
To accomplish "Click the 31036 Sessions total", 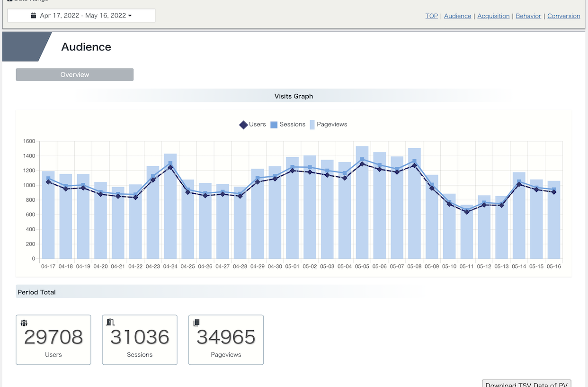I will tap(140, 337).
